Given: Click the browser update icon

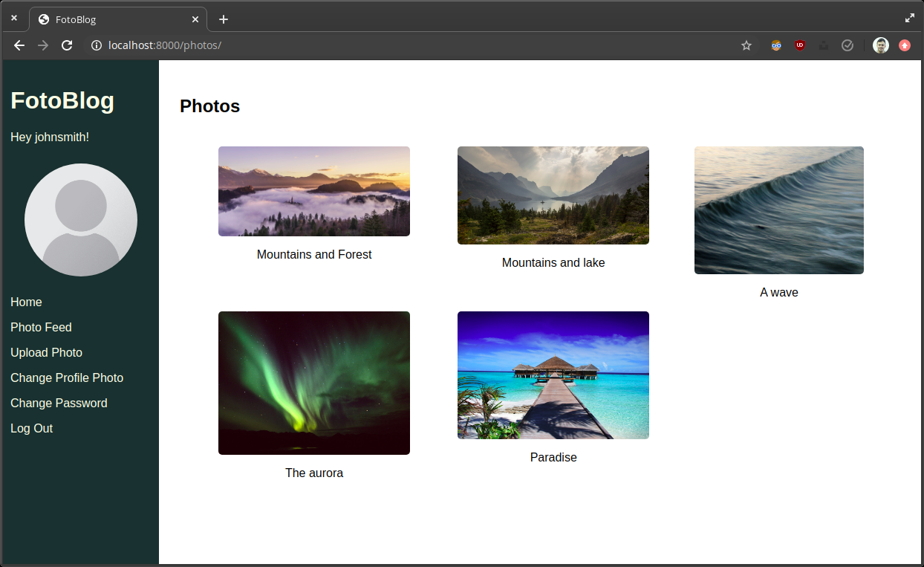Looking at the screenshot, I should (905, 45).
